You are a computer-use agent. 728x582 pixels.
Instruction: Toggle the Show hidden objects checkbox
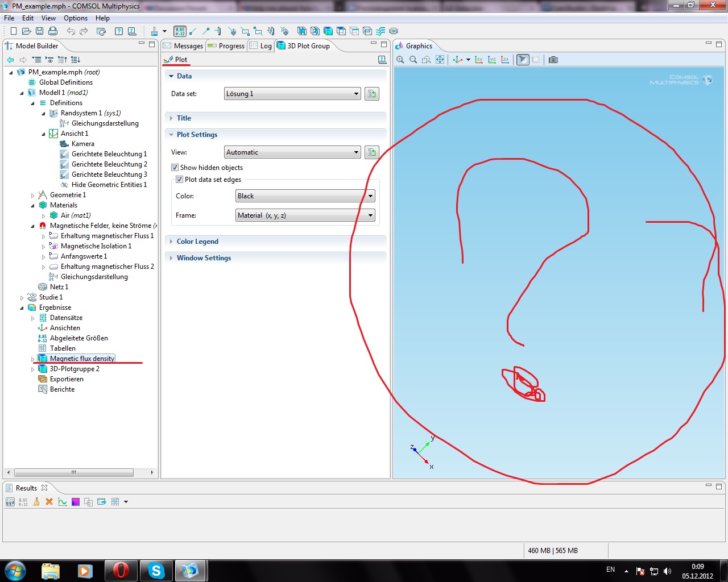[x=175, y=168]
